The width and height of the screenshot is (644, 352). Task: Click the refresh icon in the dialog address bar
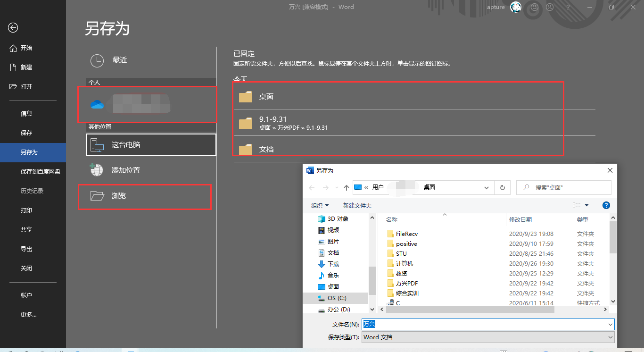[x=502, y=187]
